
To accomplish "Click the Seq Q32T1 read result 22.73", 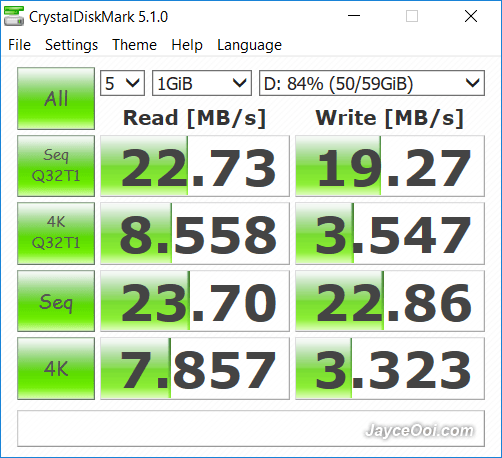I will (x=195, y=166).
